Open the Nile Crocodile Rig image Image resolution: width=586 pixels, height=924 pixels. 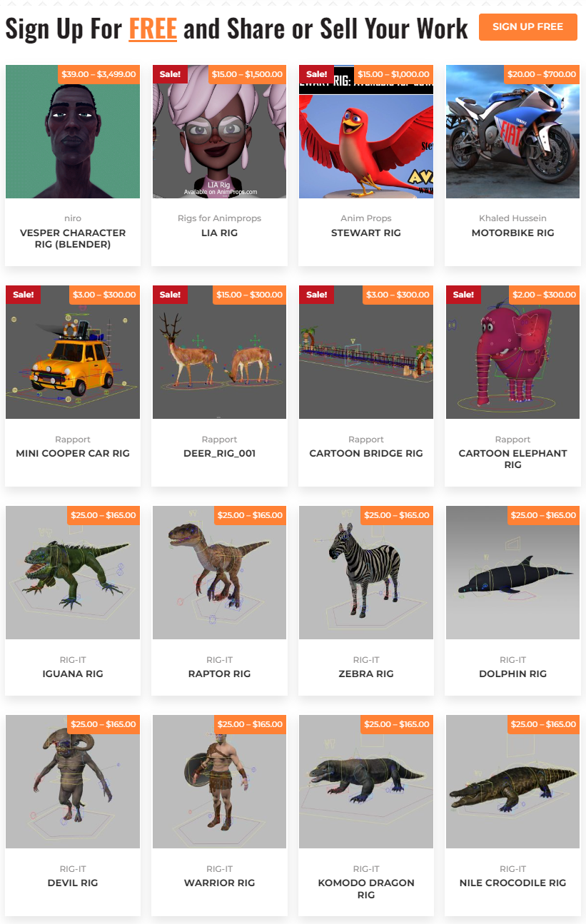[512, 782]
